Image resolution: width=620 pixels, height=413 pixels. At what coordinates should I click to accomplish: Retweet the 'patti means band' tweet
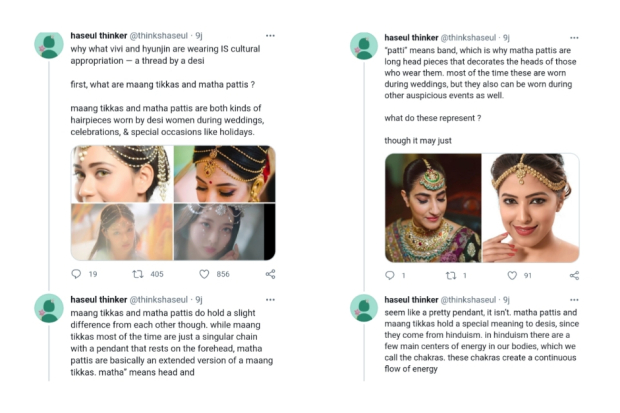[450, 275]
